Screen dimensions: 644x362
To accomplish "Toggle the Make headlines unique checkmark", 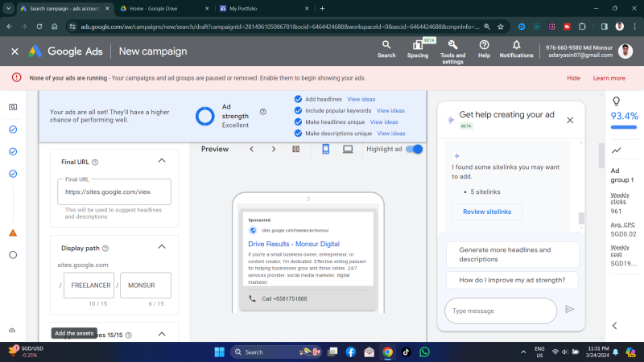I will pos(298,122).
